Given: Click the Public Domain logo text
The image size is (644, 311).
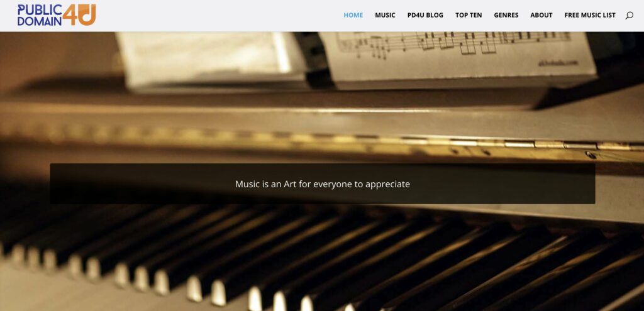Looking at the screenshot, I should tap(40, 15).
